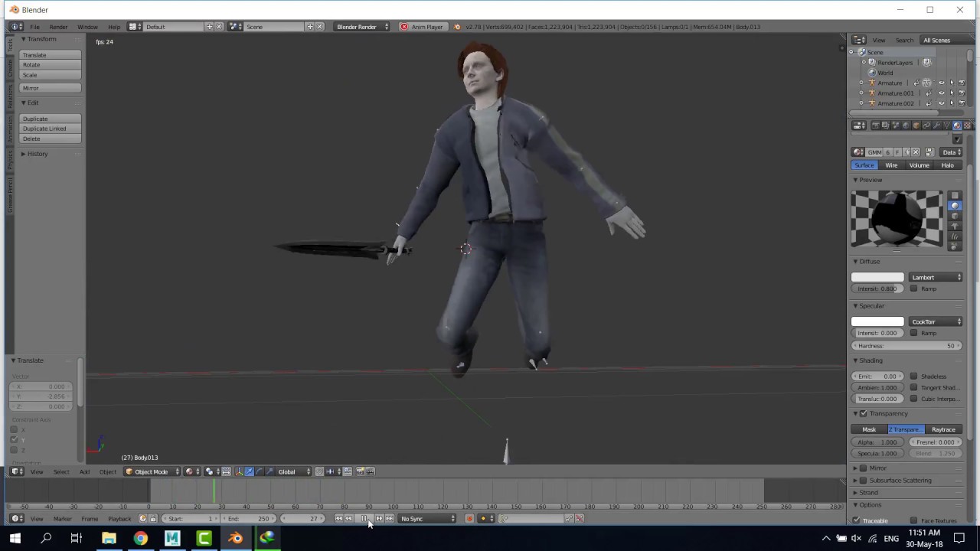Click the Windows Start button
The height and width of the screenshot is (551, 980).
tap(15, 538)
